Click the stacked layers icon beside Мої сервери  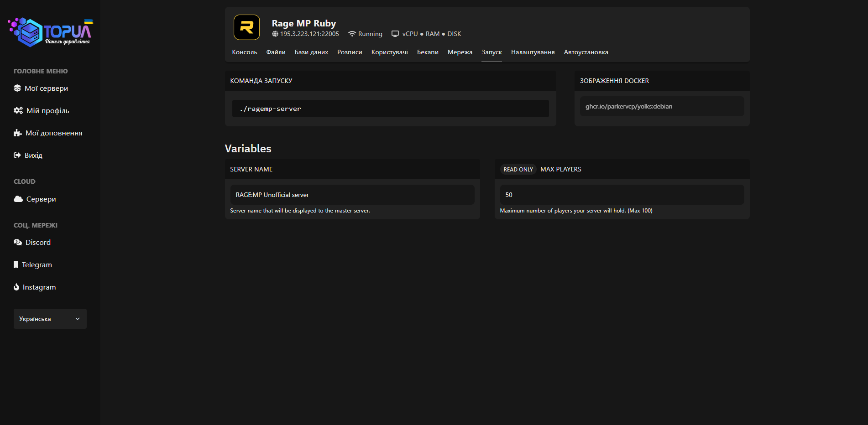(17, 88)
